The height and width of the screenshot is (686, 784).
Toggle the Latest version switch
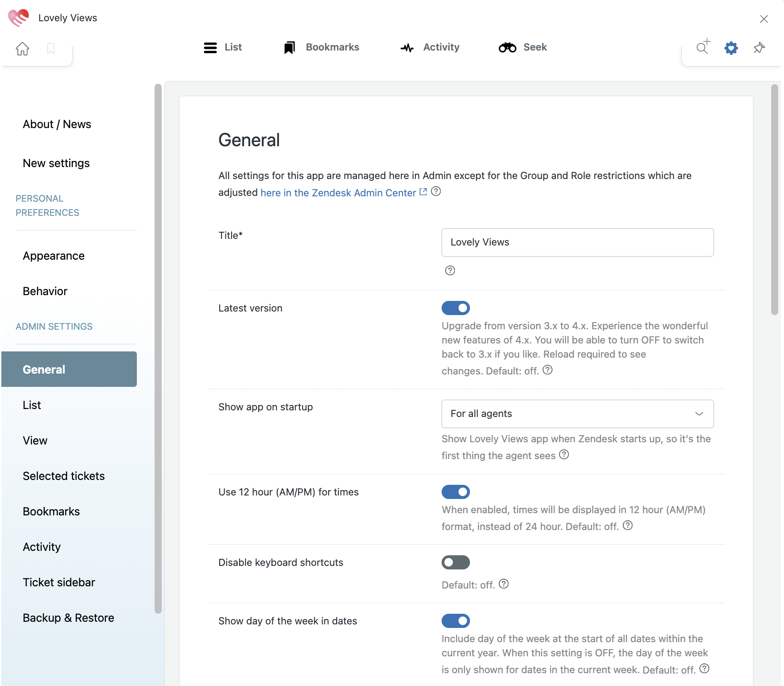coord(456,308)
